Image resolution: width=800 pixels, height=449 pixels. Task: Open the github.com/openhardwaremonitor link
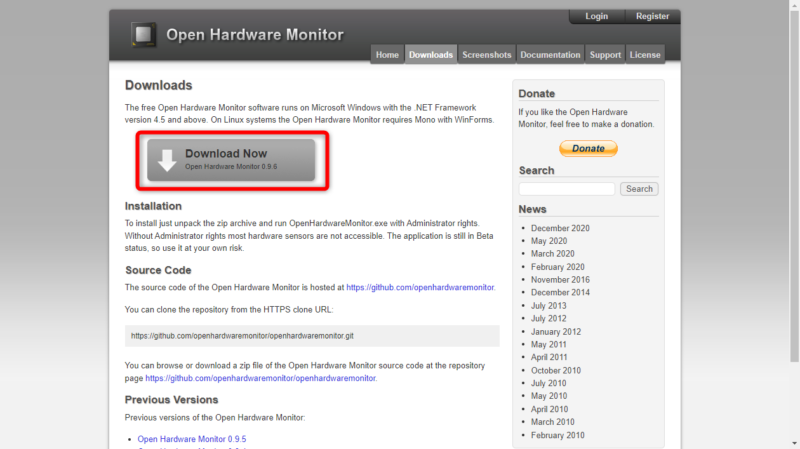420,287
